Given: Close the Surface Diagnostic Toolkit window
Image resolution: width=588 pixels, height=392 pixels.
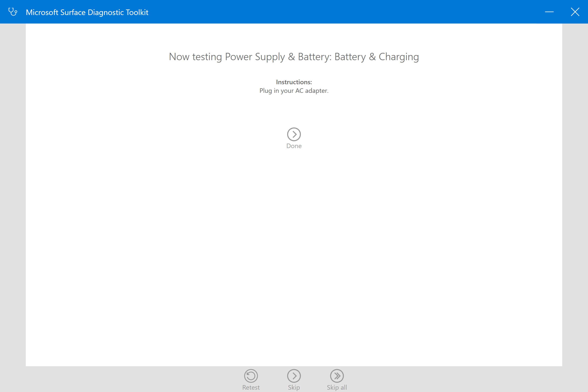Looking at the screenshot, I should pyautogui.click(x=575, y=12).
